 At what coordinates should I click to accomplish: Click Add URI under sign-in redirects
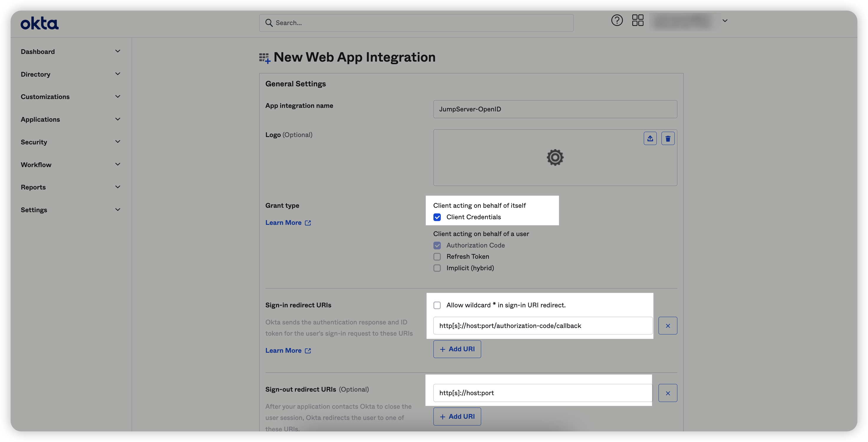(457, 349)
